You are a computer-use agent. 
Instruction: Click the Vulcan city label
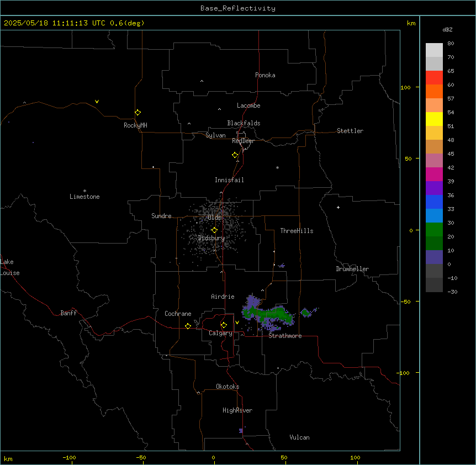tap(299, 437)
